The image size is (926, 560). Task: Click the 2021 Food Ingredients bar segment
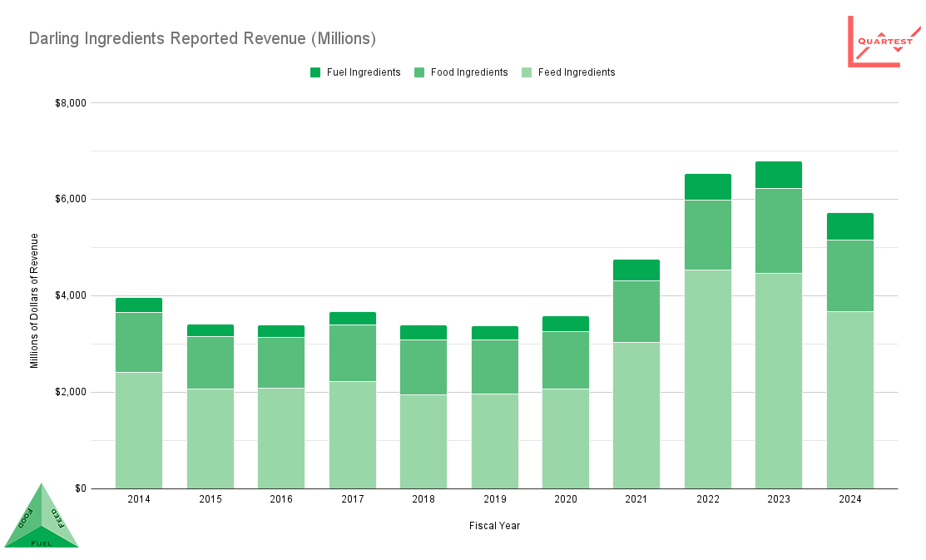coord(636,312)
